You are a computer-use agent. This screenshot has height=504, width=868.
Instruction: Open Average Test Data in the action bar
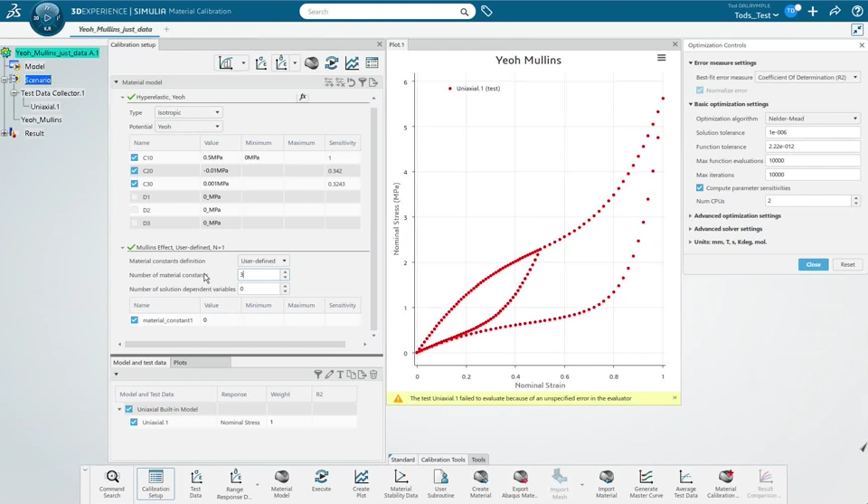(686, 483)
